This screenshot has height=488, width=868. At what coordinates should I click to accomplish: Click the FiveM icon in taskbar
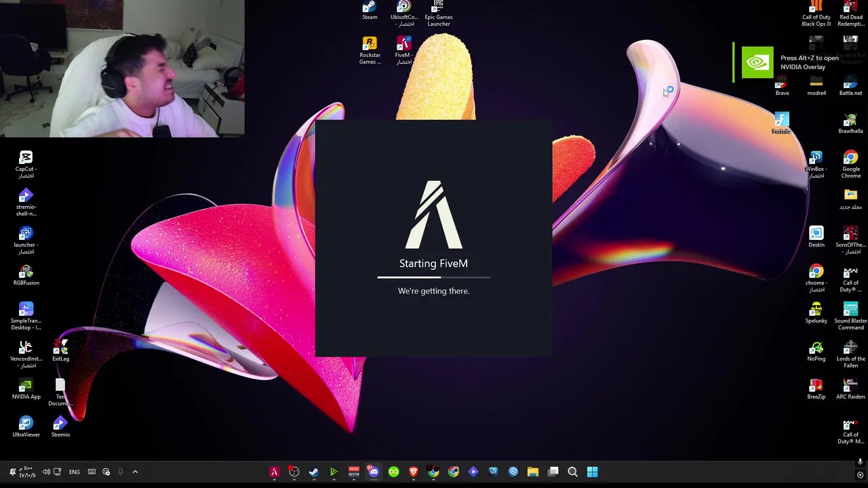point(274,472)
